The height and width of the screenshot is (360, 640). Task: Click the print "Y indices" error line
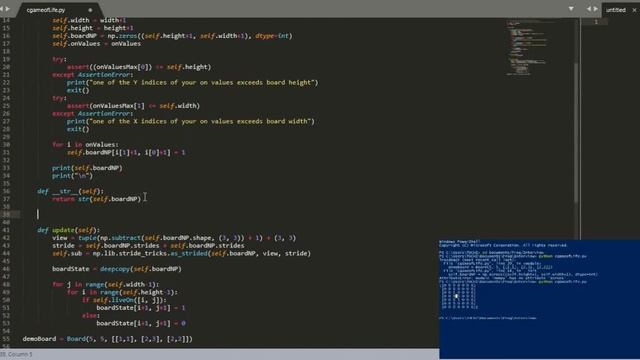tap(192, 82)
